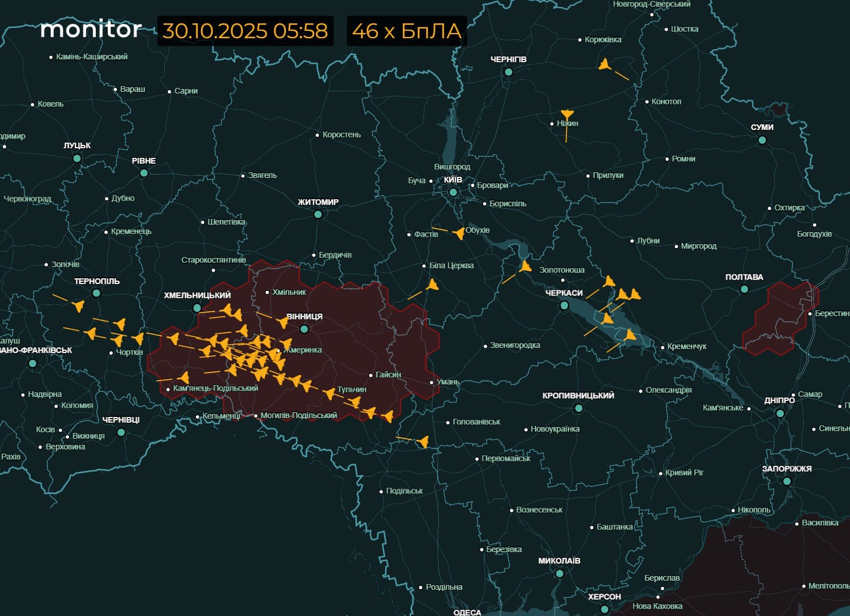Click the Миколаїв city marker dot
The image size is (850, 616).
click(559, 574)
